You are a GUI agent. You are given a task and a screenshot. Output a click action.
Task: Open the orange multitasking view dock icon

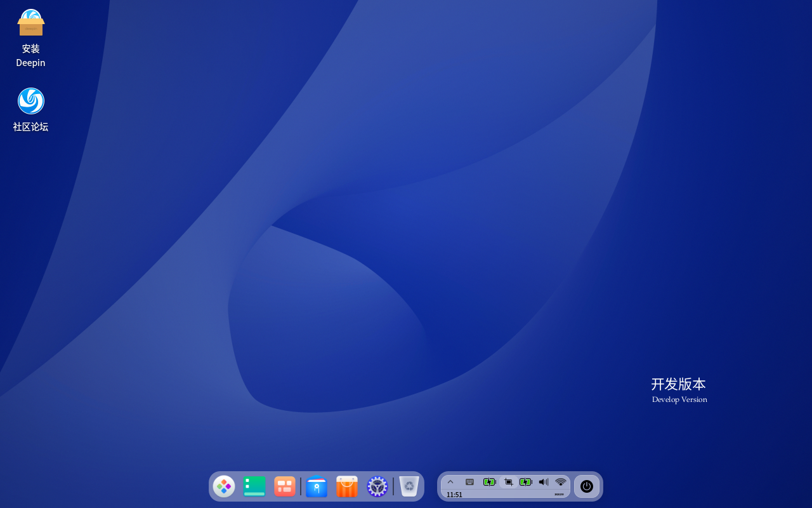(284, 486)
